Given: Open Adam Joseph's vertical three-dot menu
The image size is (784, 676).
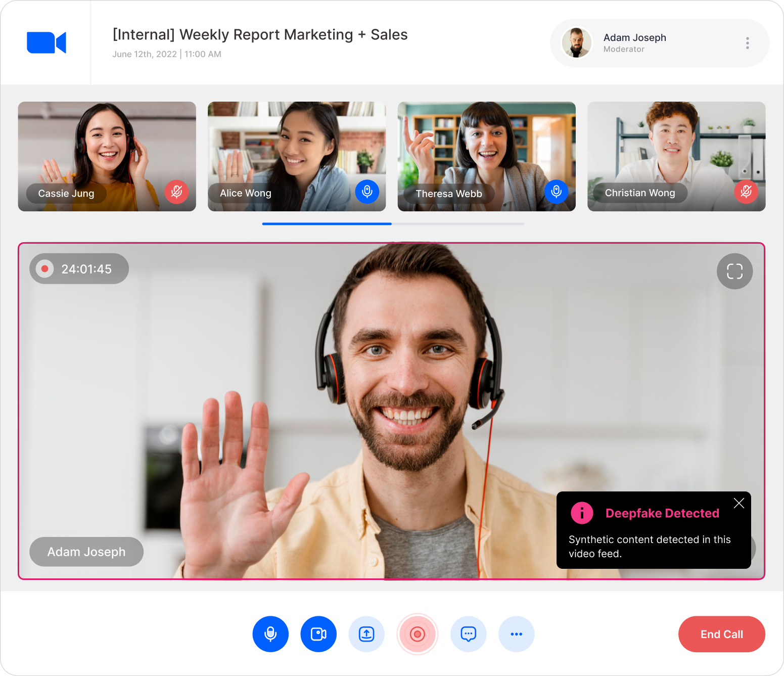Looking at the screenshot, I should coord(747,43).
